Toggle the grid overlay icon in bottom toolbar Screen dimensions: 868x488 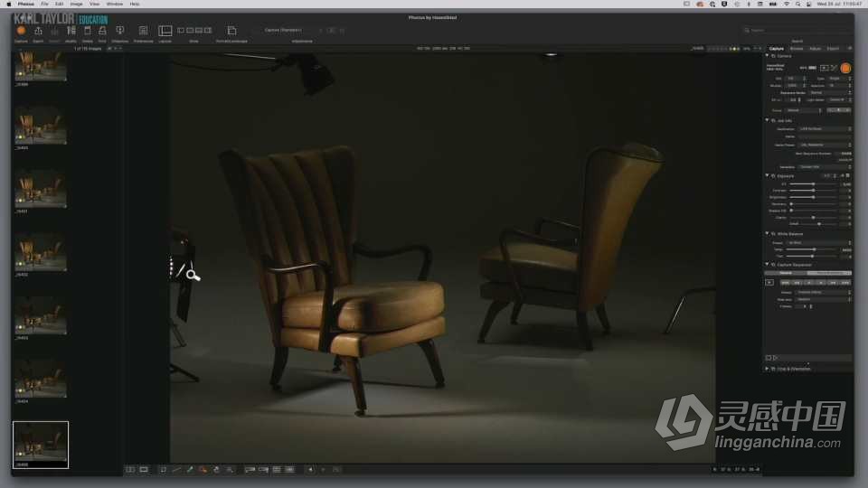277,470
